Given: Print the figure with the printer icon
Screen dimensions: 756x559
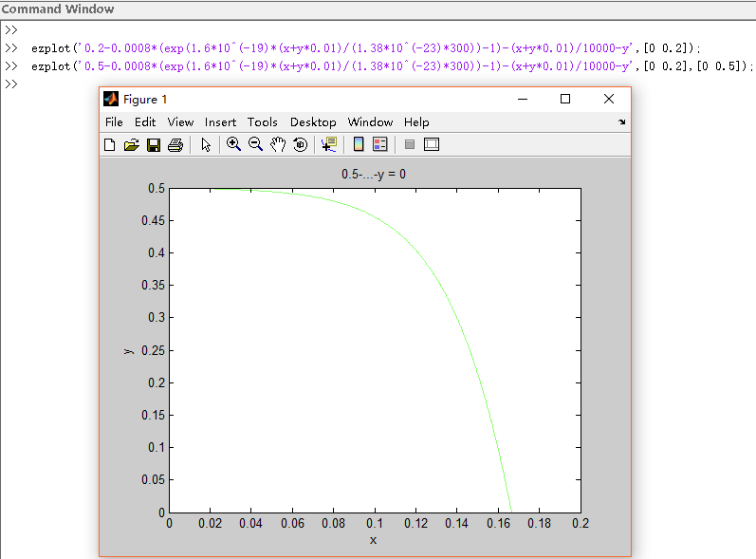Looking at the screenshot, I should click(x=175, y=145).
